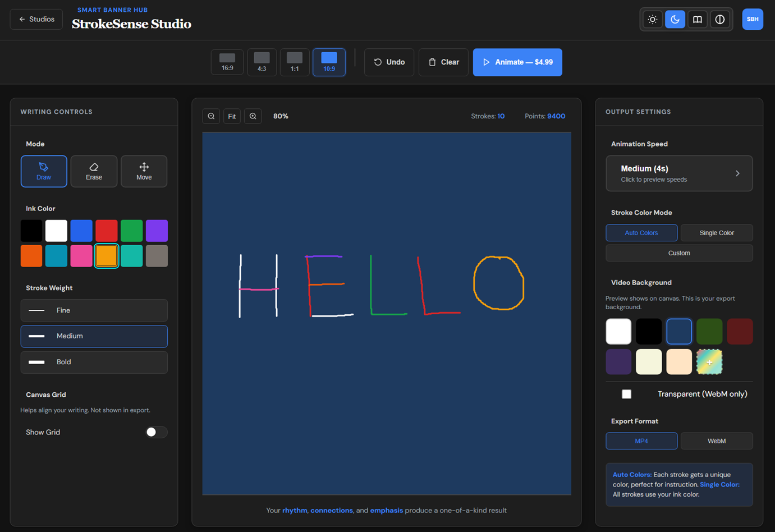Viewport: 775px width, 532px height.
Task: Select the Erase mode tool
Action: click(94, 171)
